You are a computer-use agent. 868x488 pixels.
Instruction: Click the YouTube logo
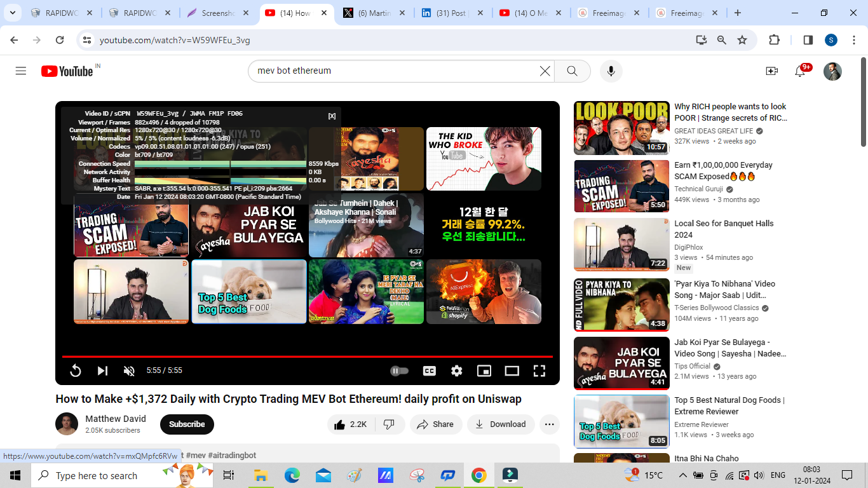(x=67, y=71)
